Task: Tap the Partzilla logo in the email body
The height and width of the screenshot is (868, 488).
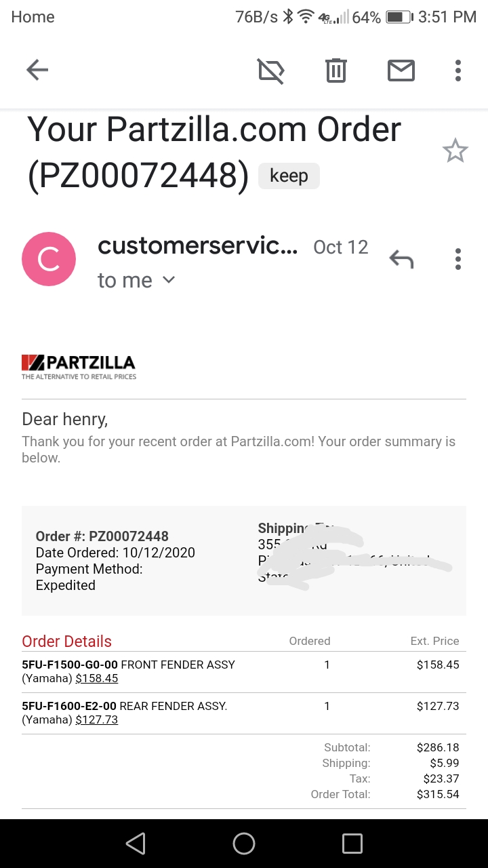Action: pyautogui.click(x=78, y=365)
